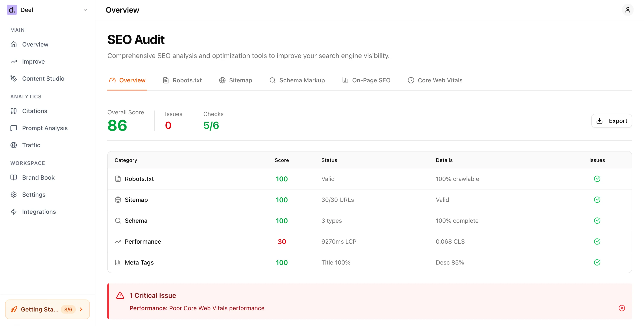
Task: Open the Deel workspace switcher chevron
Action: click(85, 10)
